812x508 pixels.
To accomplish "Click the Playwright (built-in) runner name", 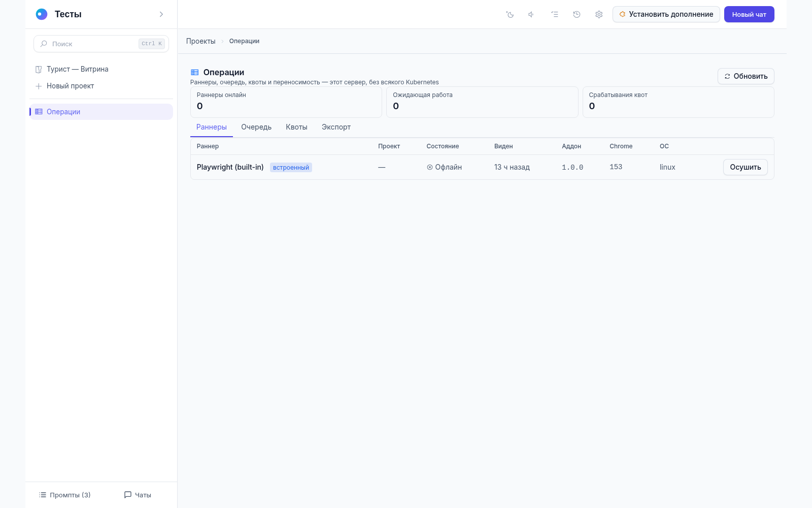I will [230, 167].
